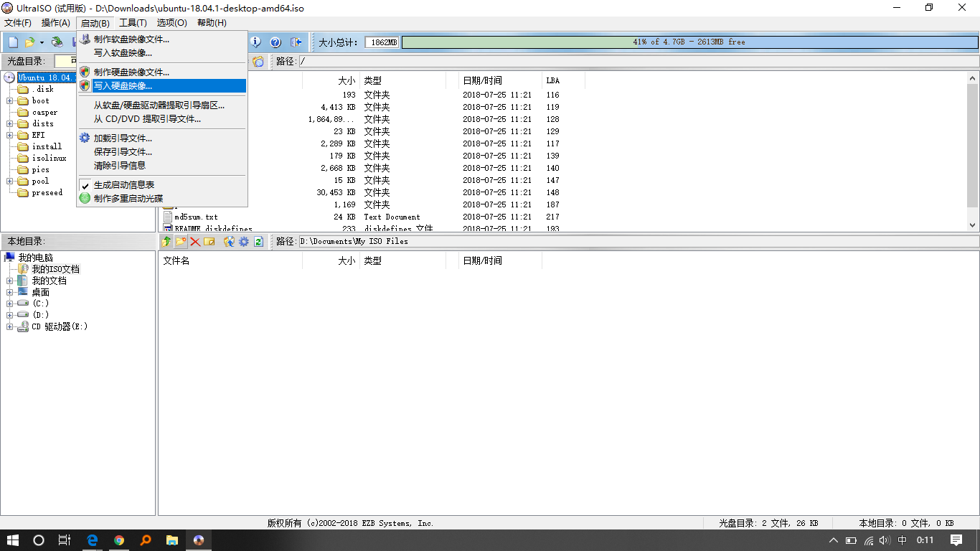The width and height of the screenshot is (980, 551).
Task: Click the upper disc 路径 field
Action: click(x=638, y=62)
